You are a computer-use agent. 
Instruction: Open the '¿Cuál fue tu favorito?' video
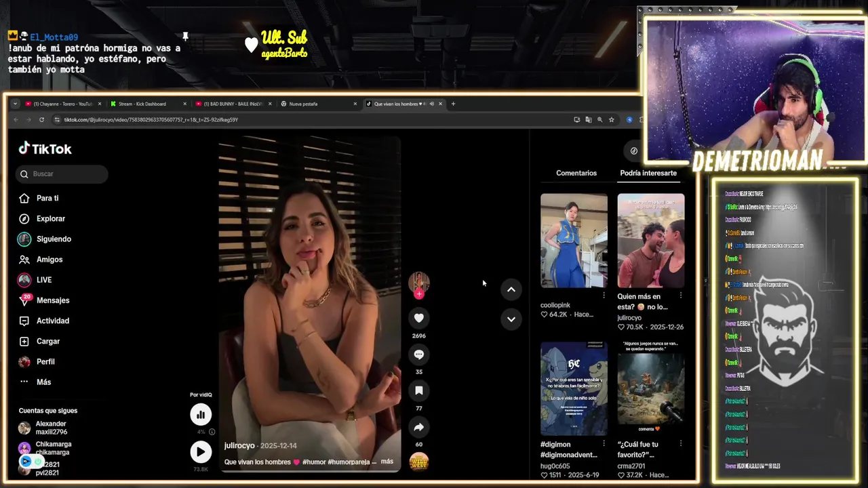(x=651, y=388)
